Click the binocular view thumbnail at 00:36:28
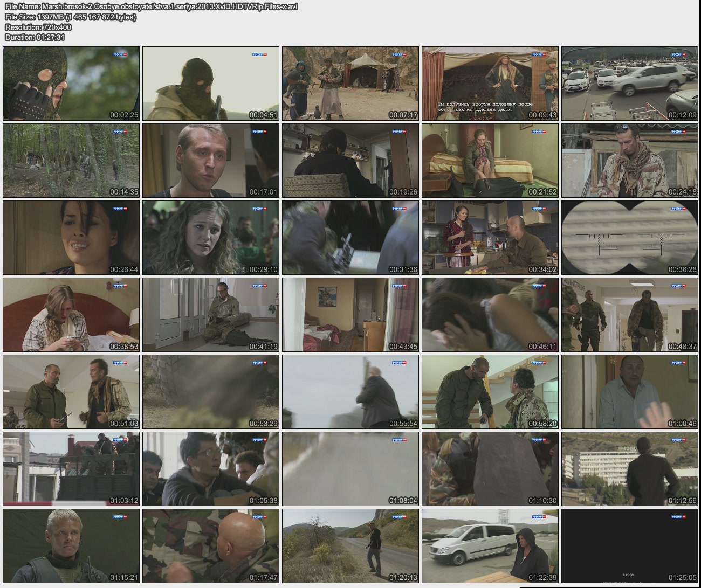The width and height of the screenshot is (701, 588). tap(630, 238)
